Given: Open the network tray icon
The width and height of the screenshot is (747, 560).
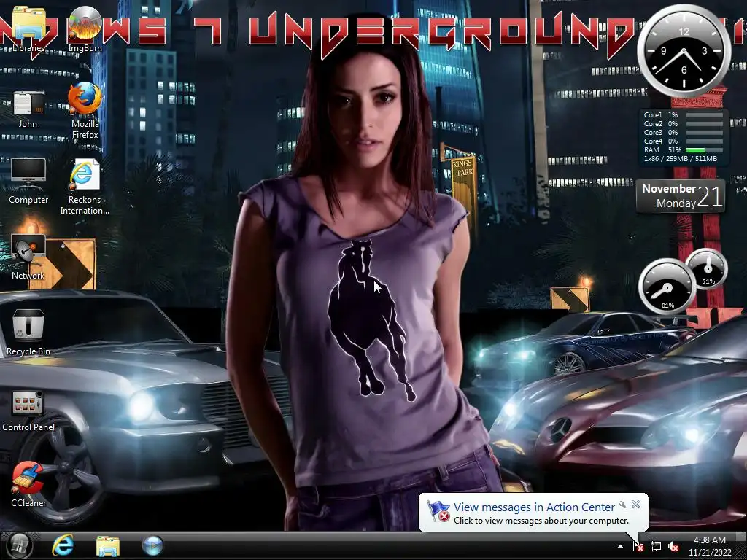Looking at the screenshot, I should click(x=656, y=547).
